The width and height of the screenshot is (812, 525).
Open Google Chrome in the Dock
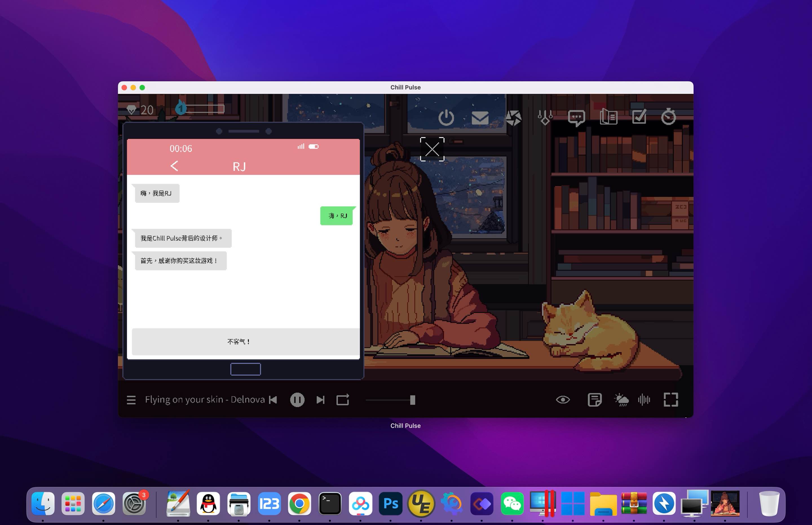299,503
